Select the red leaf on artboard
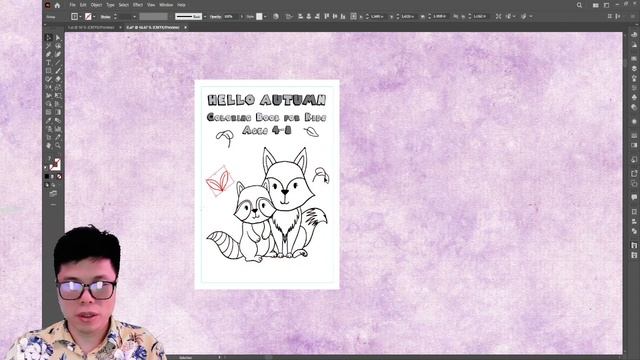 click(219, 182)
